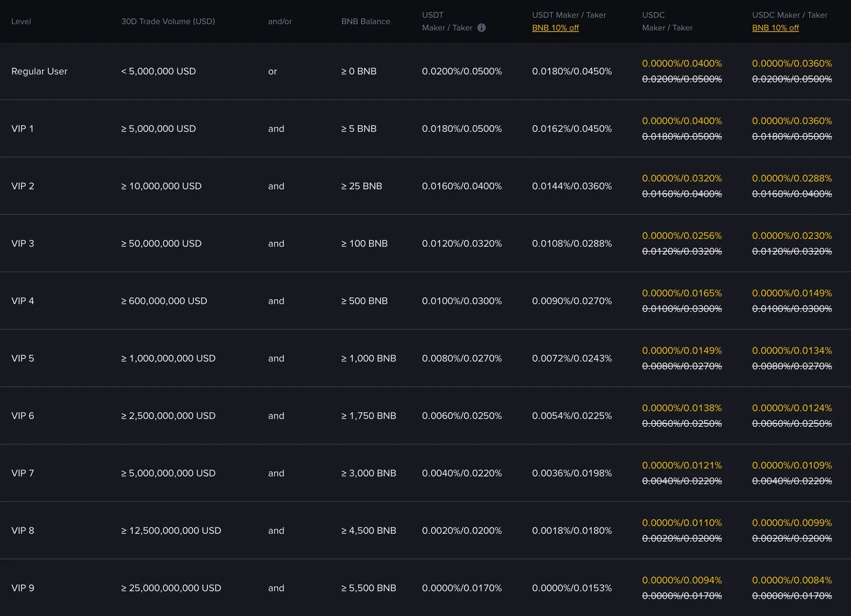Image resolution: width=851 pixels, height=616 pixels.
Task: Click the 0.0020%/0.0200% USDT fee for VIP 8
Action: click(x=462, y=530)
